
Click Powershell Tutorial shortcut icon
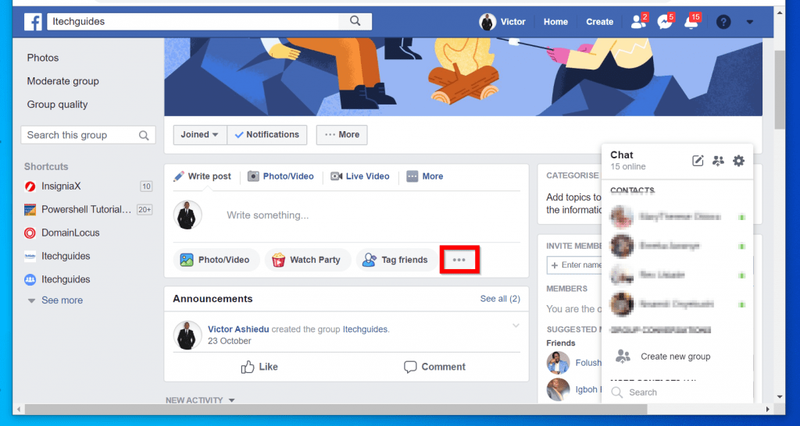pyautogui.click(x=30, y=210)
